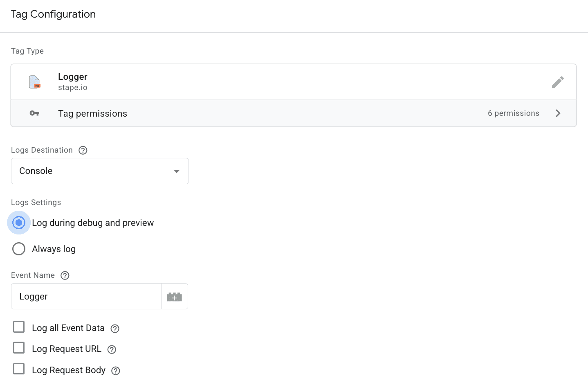Show help for Log Request Body
Viewport: 588px width, 383px height.
pos(116,371)
